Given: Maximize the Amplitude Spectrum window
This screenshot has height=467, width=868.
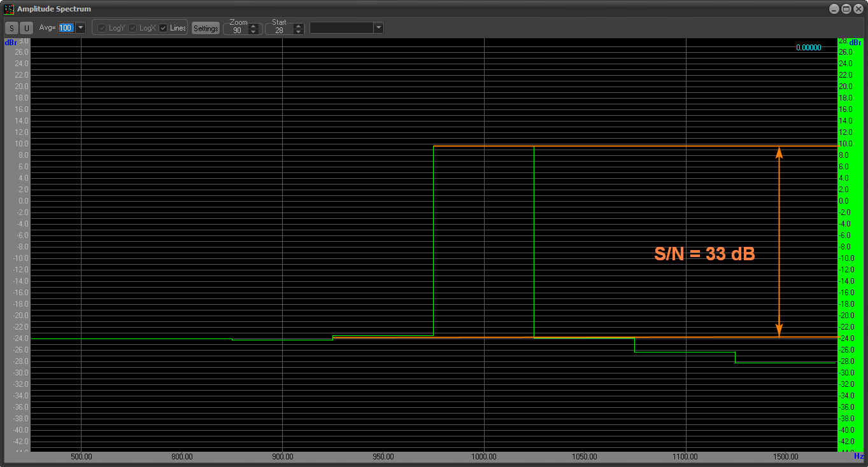Looking at the screenshot, I should pos(846,9).
